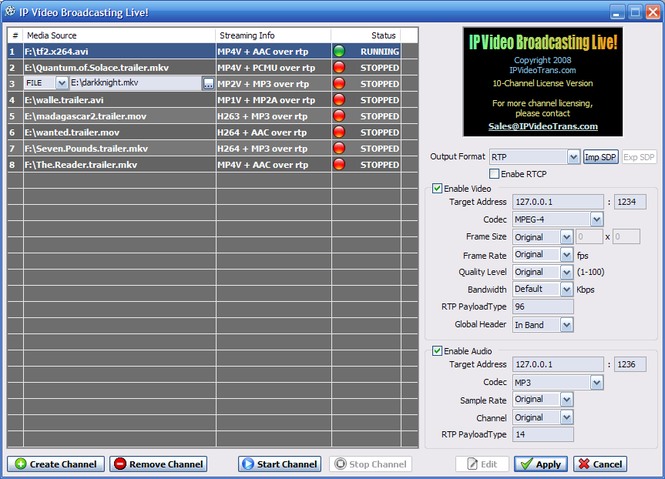Click the video RTP PayloadType field 96
The image size is (665, 479).
(x=543, y=306)
